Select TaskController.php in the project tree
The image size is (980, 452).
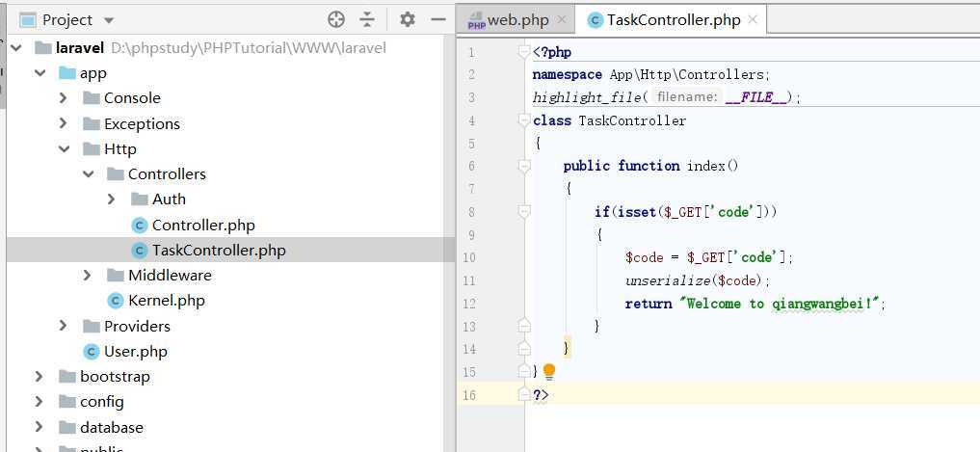click(219, 250)
